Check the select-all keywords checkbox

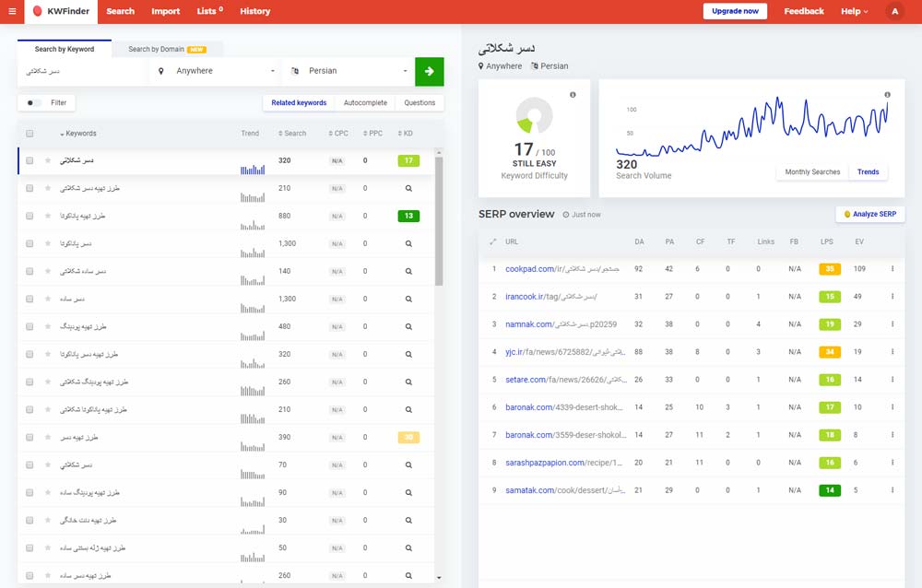pyautogui.click(x=30, y=134)
